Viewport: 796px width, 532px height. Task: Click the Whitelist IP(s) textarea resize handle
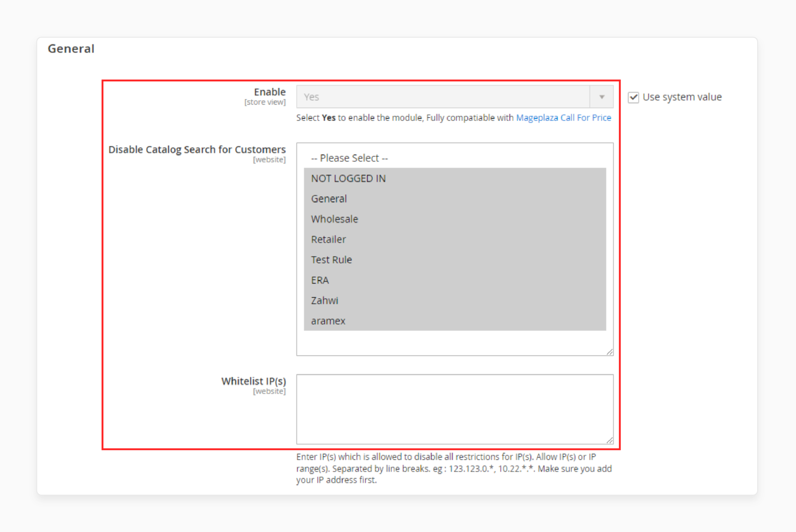pyautogui.click(x=609, y=440)
